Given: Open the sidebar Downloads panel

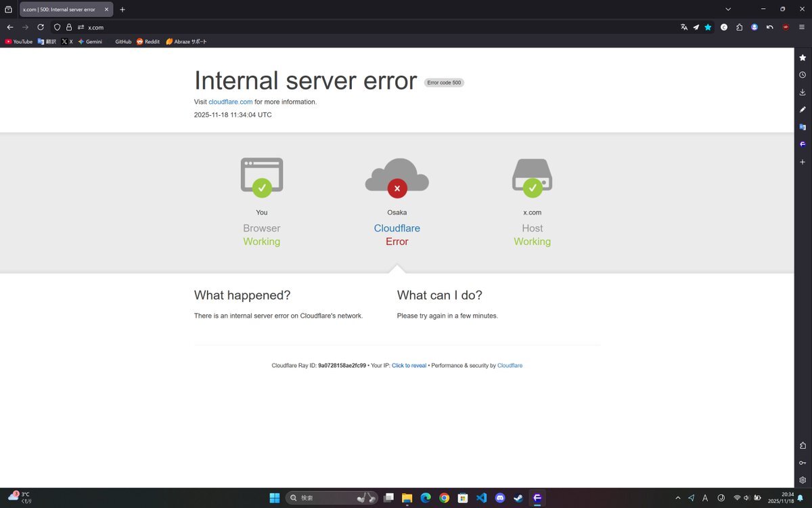Looking at the screenshot, I should click(803, 92).
